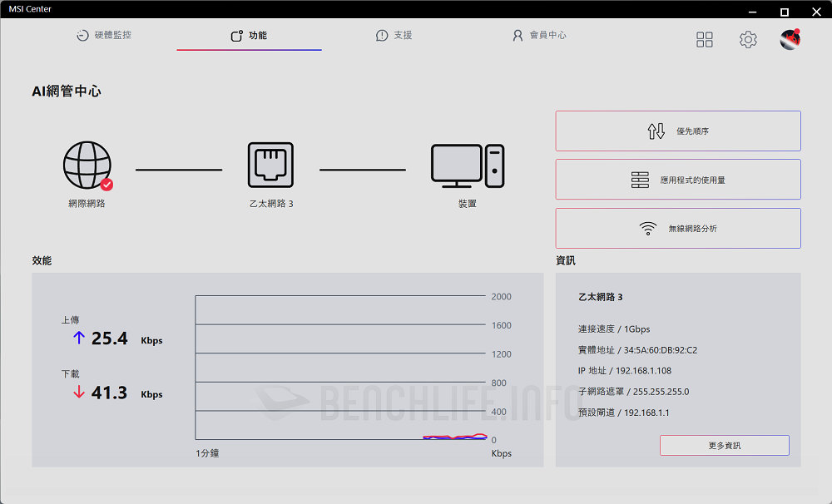This screenshot has height=504, width=832.
Task: Select the 功能 tab
Action: 249,36
